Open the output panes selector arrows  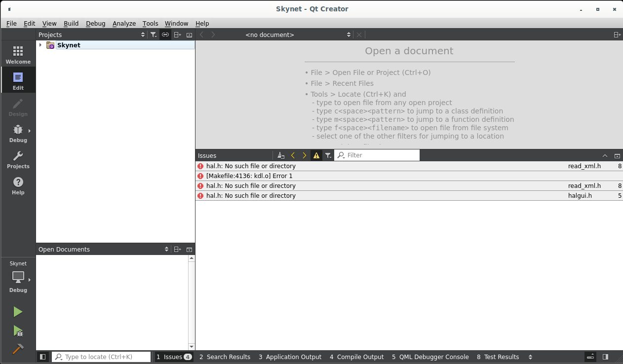click(531, 357)
